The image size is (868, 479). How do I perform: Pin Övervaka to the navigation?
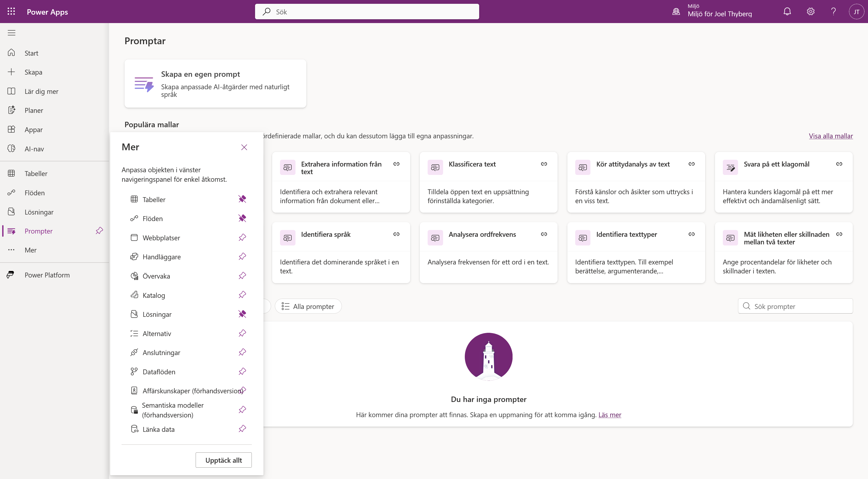(242, 276)
